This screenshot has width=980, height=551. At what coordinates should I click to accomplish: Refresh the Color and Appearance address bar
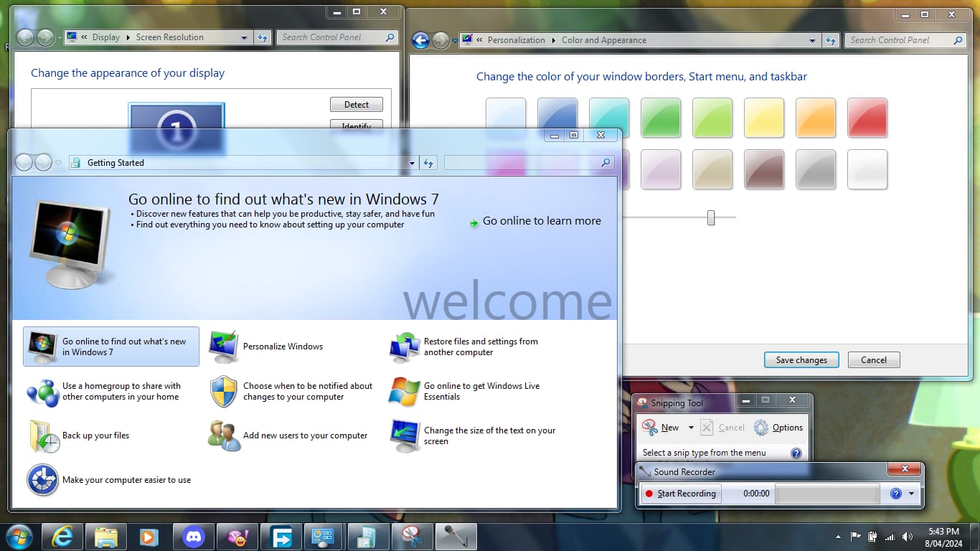tap(830, 40)
